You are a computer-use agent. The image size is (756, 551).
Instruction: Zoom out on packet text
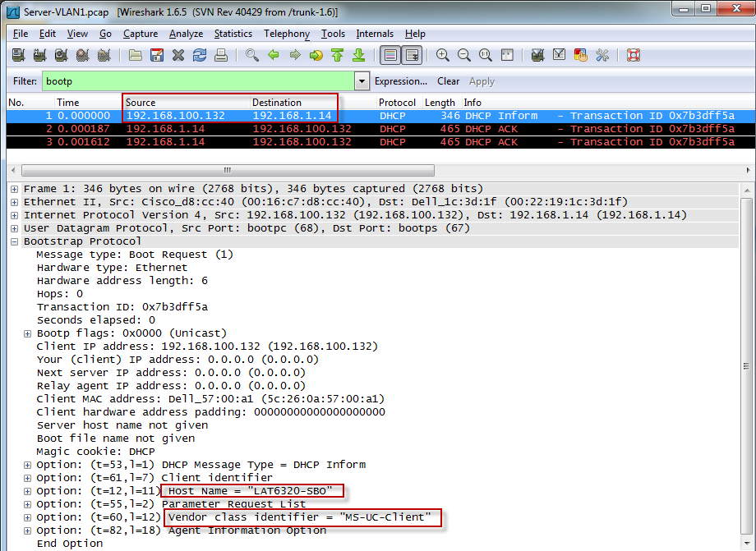point(463,55)
